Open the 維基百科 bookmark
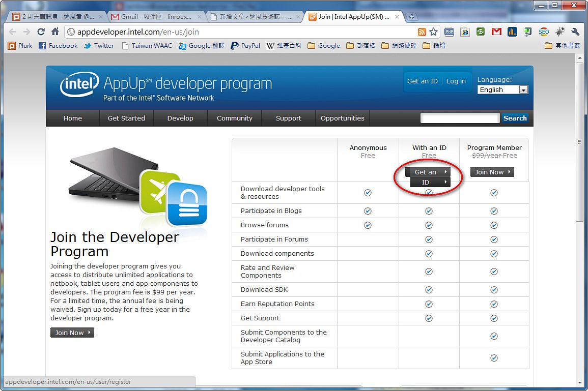The image size is (588, 391). [284, 46]
